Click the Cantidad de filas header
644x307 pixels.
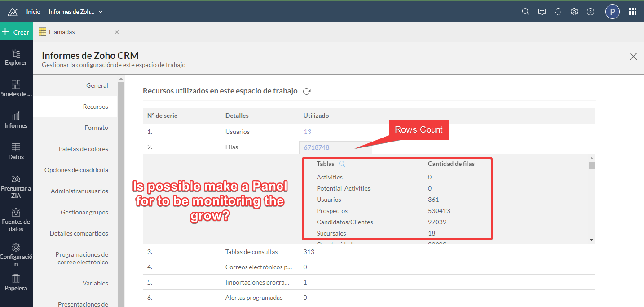coord(451,164)
